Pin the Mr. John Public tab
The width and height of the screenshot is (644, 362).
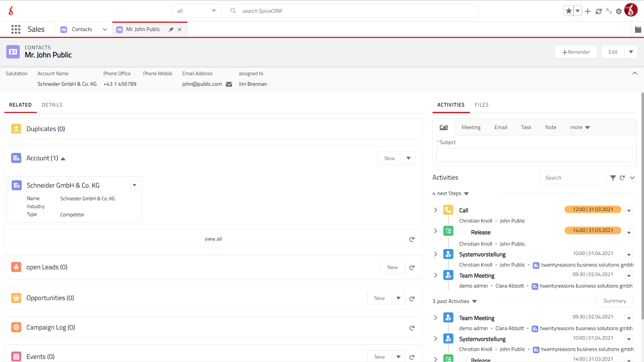coord(171,29)
